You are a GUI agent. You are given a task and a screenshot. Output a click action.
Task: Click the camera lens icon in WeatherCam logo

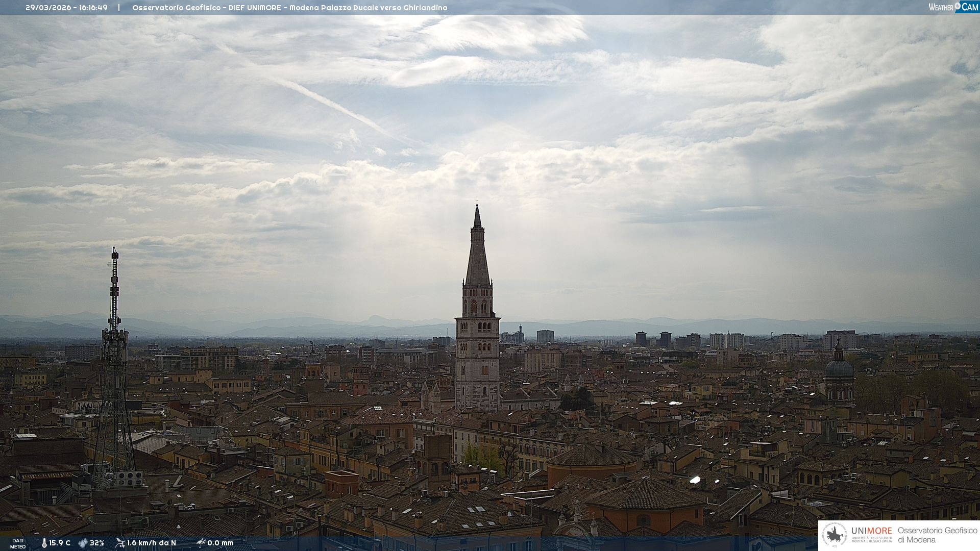point(958,6)
